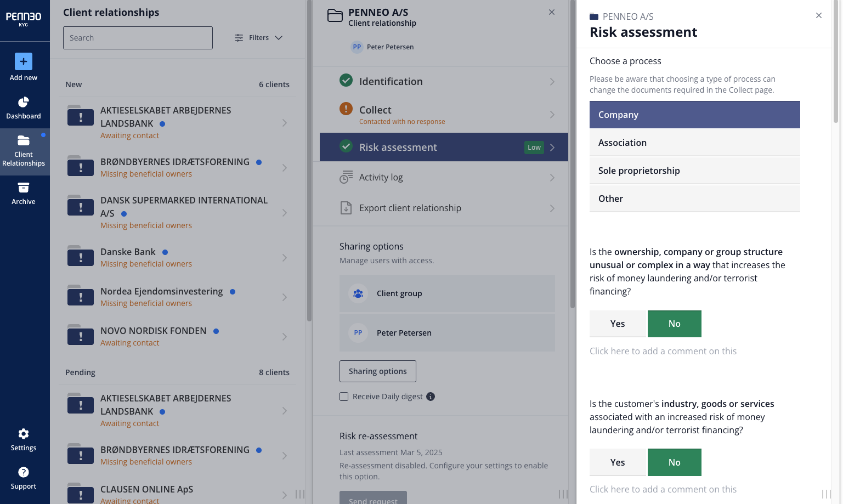Expand Export client relationship chevron
Viewport: 843px width, 504px height.
click(x=552, y=208)
